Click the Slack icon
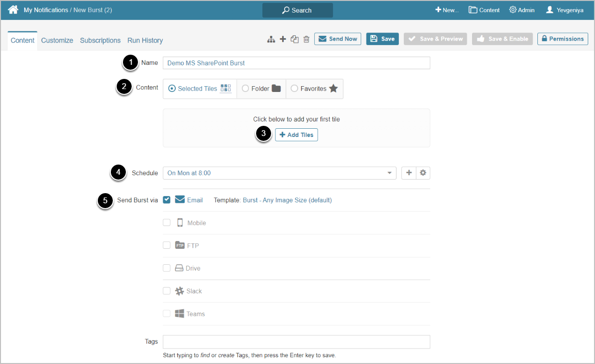This screenshot has height=364, width=595. click(180, 291)
